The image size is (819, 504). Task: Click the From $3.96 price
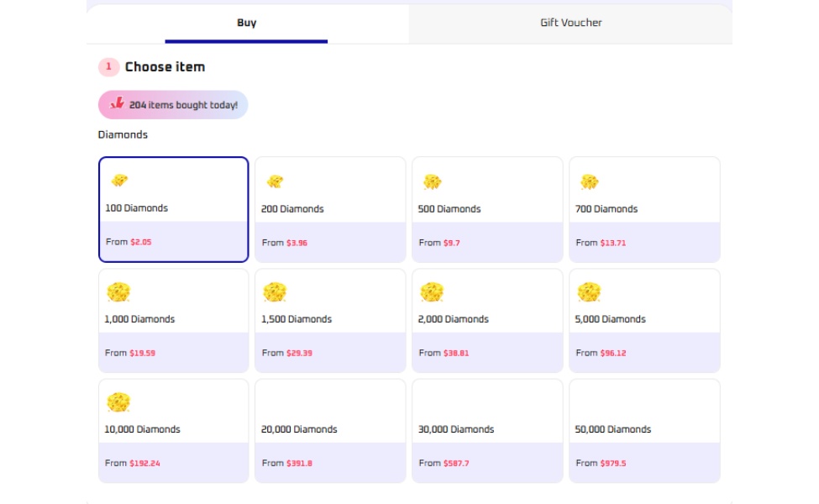285,243
